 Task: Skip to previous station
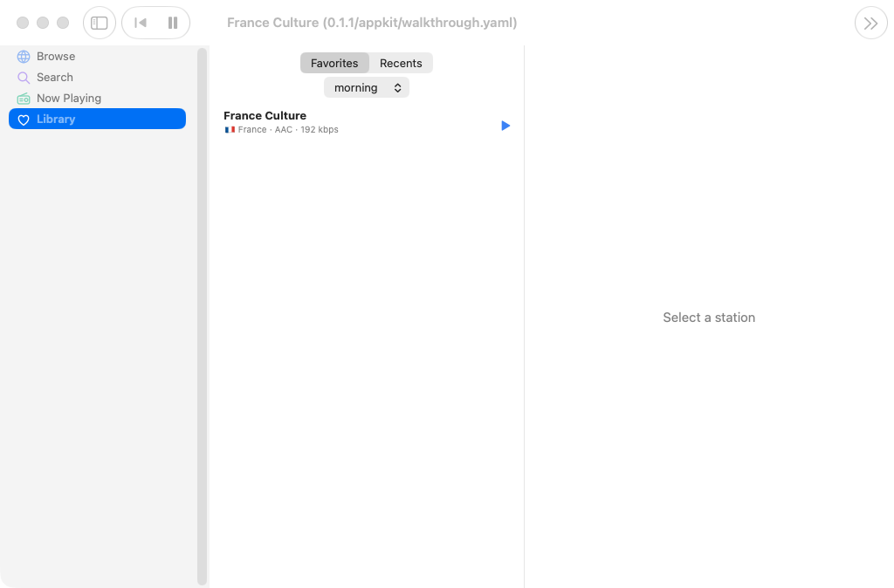click(x=141, y=23)
